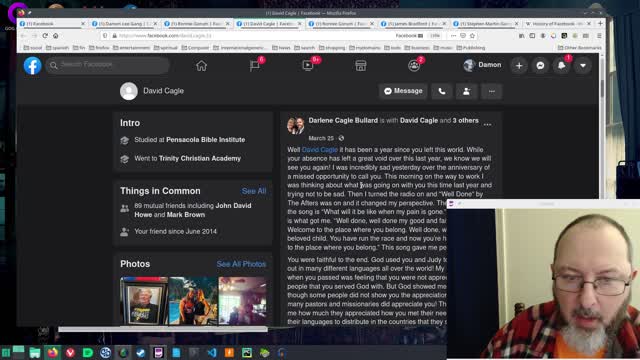Open the Other Bookmarks folder
The image size is (640, 360).
pyautogui.click(x=580, y=48)
